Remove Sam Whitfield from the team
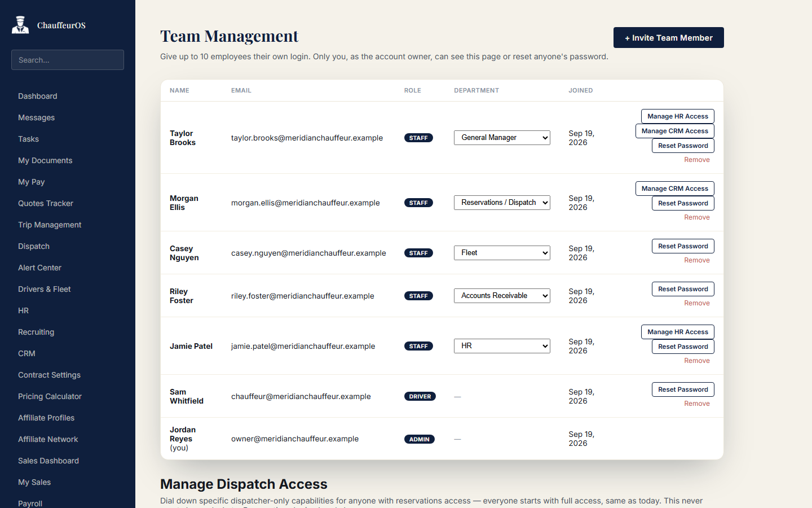812x508 pixels. point(697,404)
